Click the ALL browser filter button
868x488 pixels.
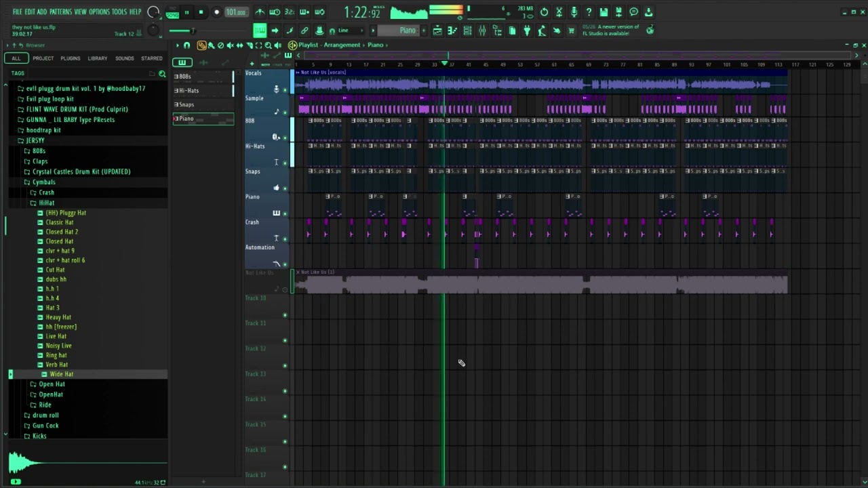click(16, 58)
